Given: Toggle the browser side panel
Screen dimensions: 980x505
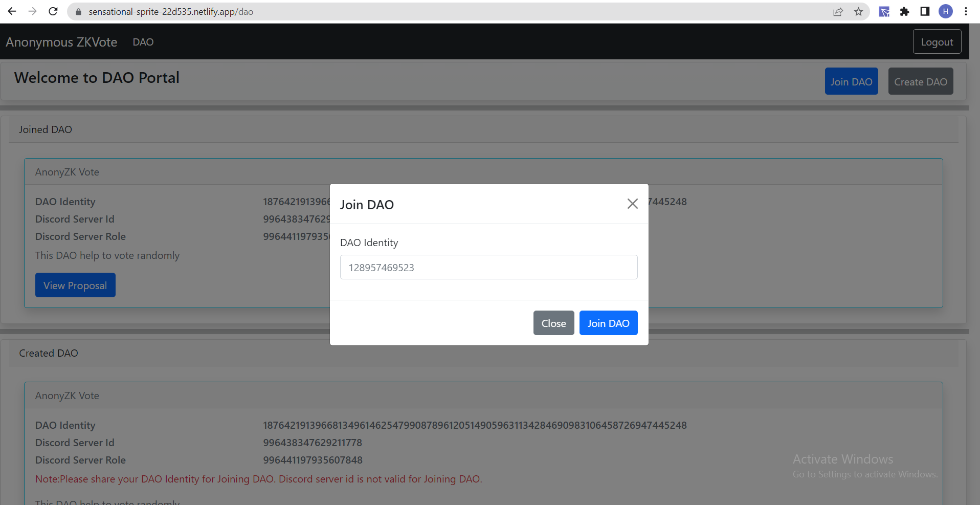Looking at the screenshot, I should point(925,11).
